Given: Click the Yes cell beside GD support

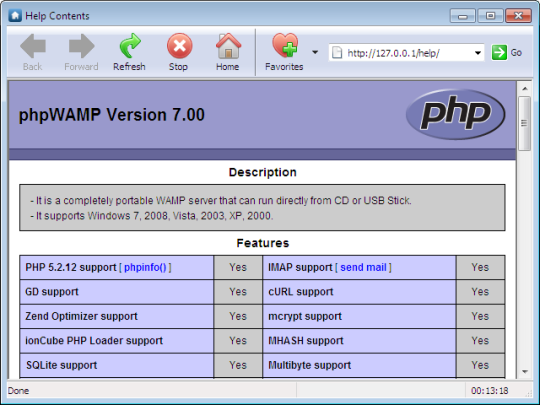Looking at the screenshot, I should (x=238, y=292).
